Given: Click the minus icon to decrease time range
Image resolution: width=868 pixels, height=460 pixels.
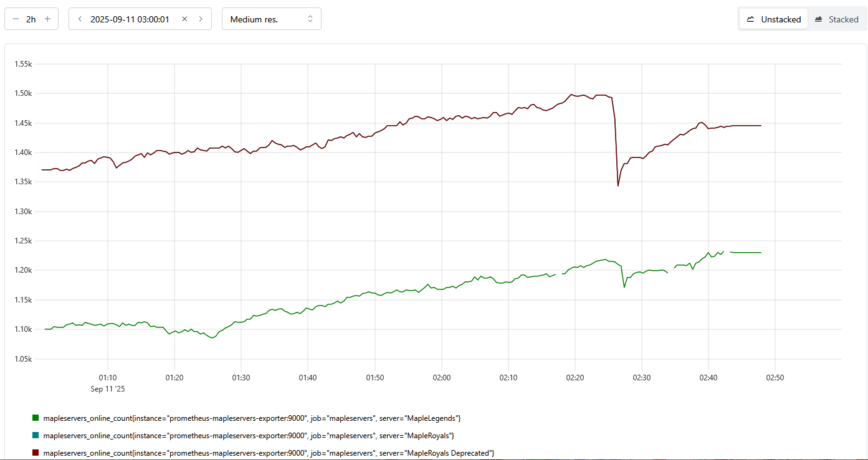Looking at the screenshot, I should pos(16,19).
